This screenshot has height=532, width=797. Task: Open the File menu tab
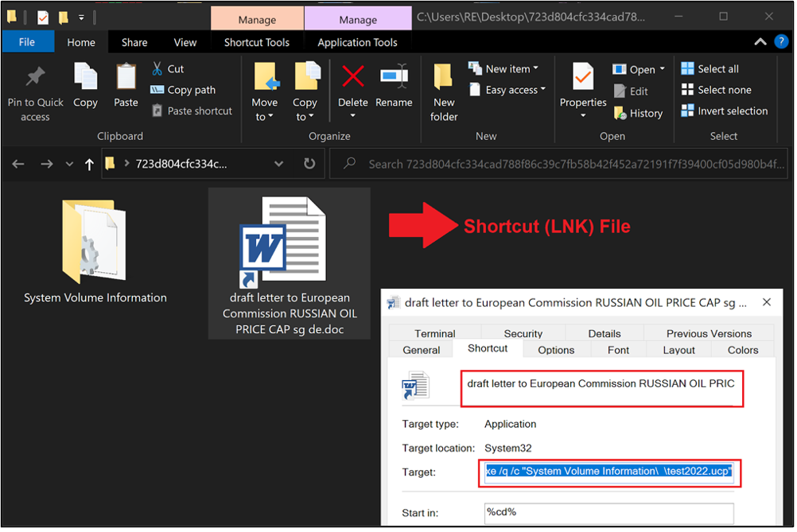(27, 42)
